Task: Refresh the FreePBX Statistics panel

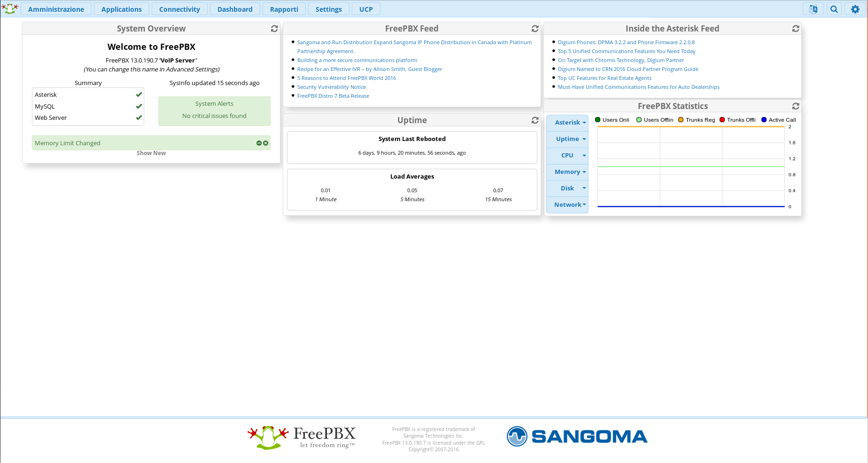Action: (x=796, y=106)
